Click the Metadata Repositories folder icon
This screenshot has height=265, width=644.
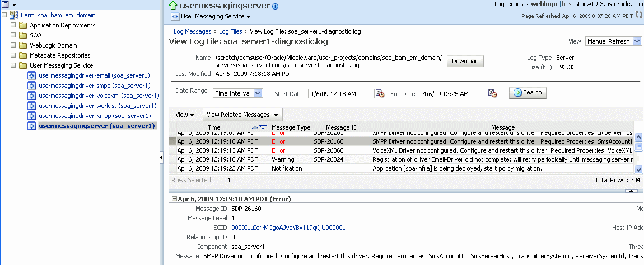(x=23, y=55)
